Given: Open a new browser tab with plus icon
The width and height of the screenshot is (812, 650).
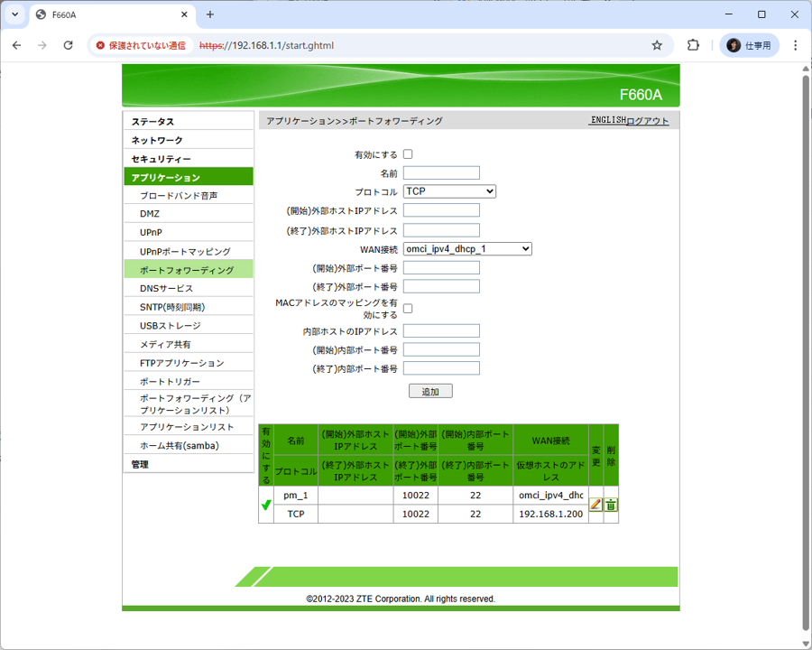Looking at the screenshot, I should (210, 14).
